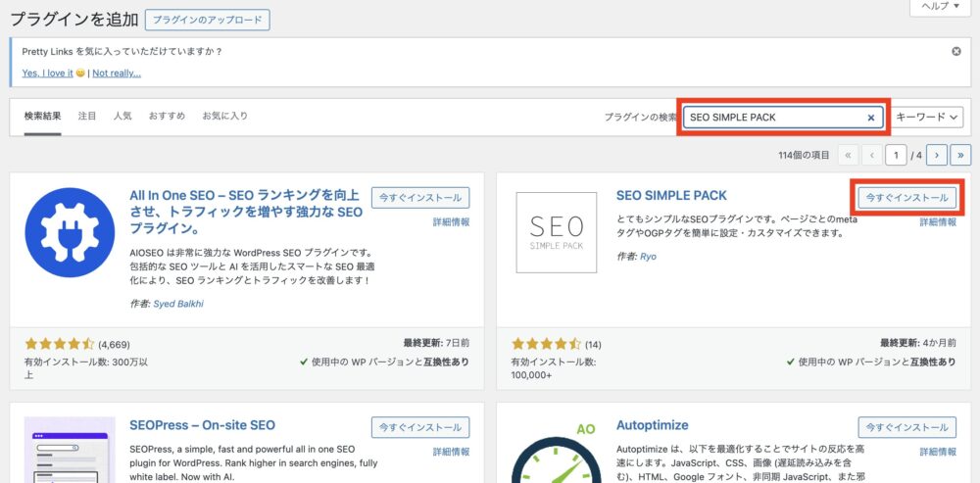Viewport: 980px width, 483px height.
Task: Open the Autoptimize title link
Action: pos(652,425)
